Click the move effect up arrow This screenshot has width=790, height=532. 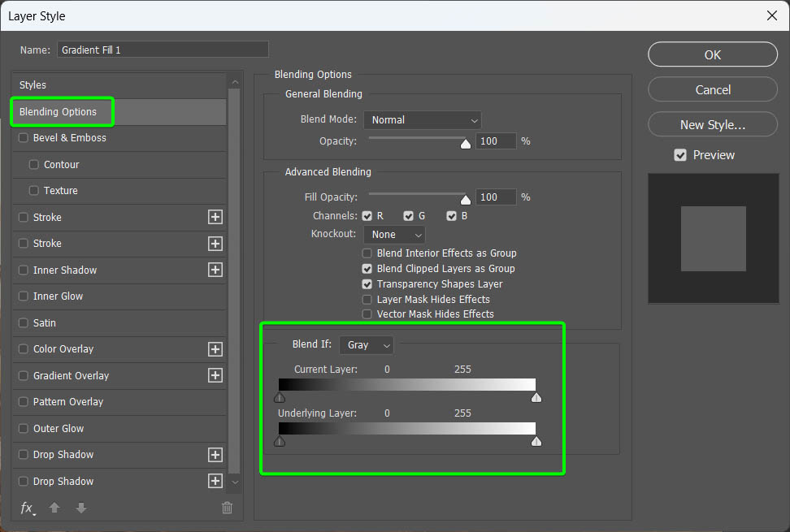[55, 508]
